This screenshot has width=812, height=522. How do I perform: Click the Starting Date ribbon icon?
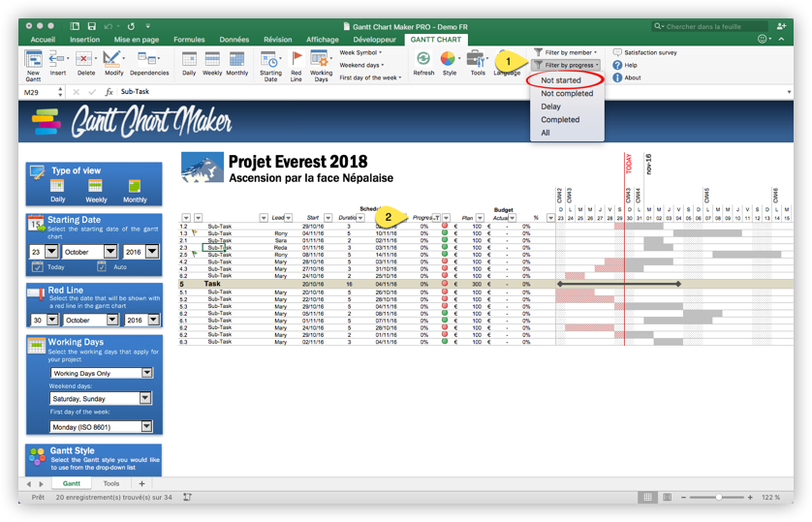coord(269,59)
